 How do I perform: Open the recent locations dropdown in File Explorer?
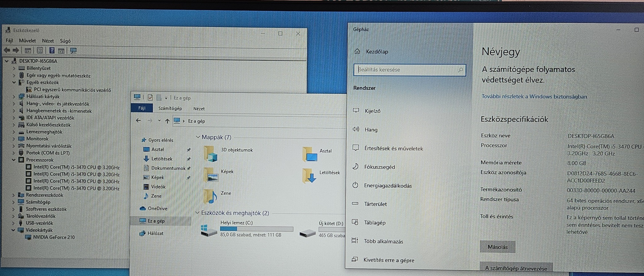coord(159,121)
